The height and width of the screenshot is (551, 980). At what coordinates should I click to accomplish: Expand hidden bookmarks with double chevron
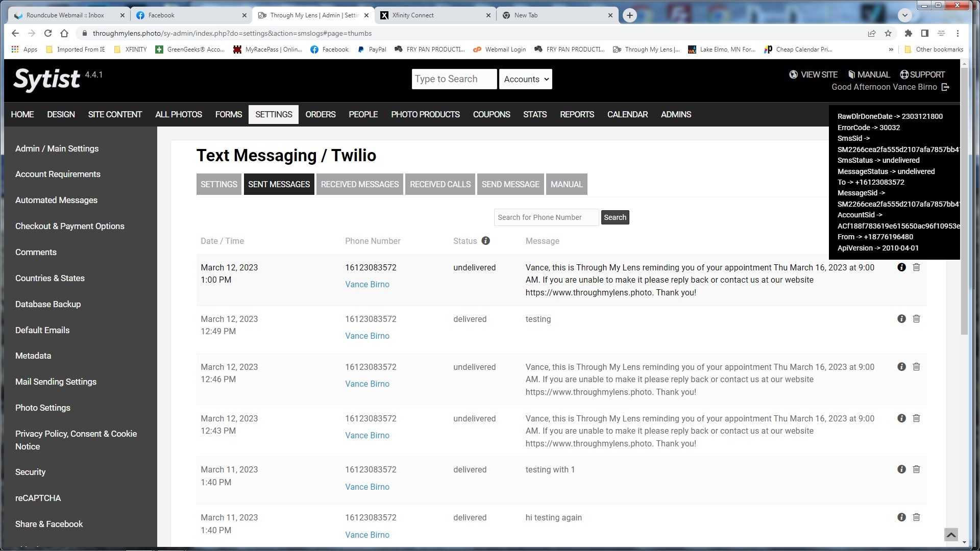point(891,49)
